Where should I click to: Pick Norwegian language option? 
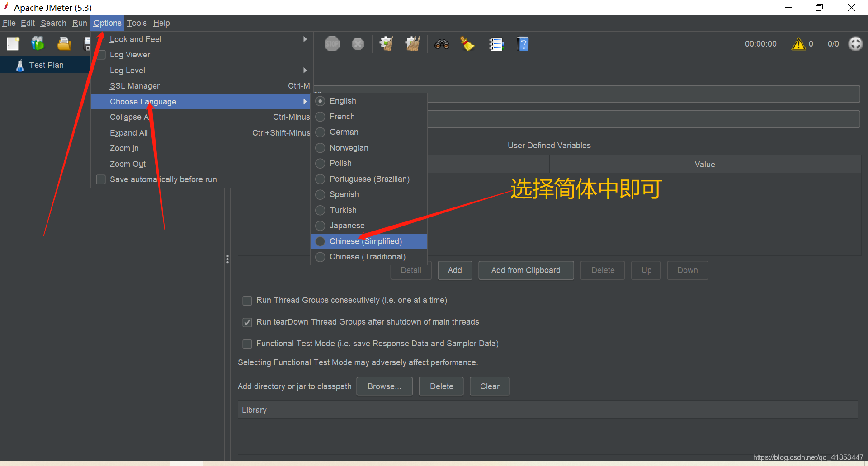pos(369,148)
